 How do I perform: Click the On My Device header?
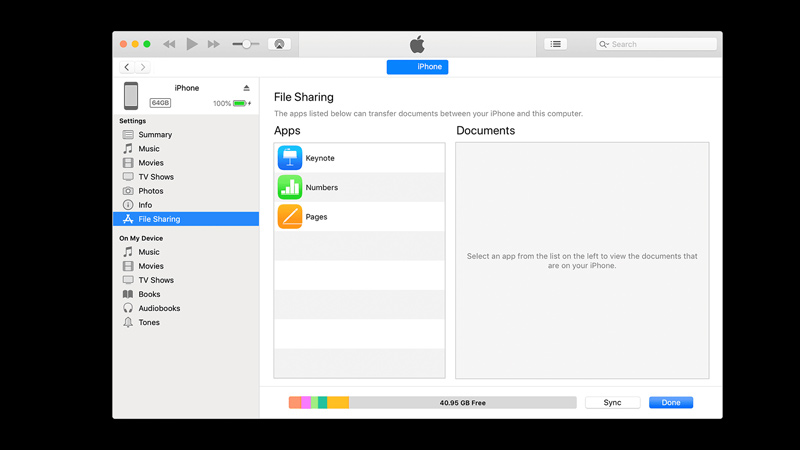pyautogui.click(x=141, y=238)
